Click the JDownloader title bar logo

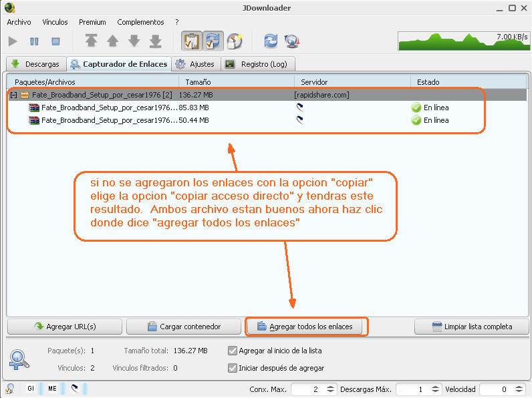[x=10, y=7]
